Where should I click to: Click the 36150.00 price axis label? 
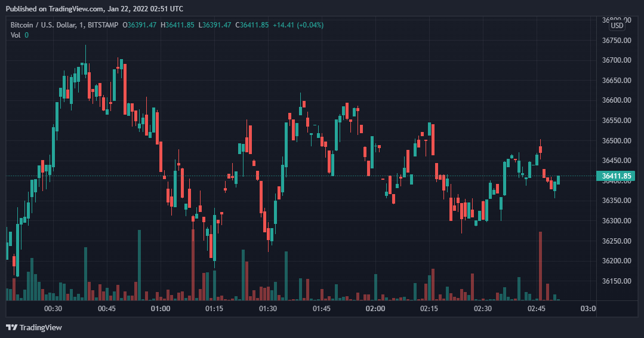coord(617,281)
